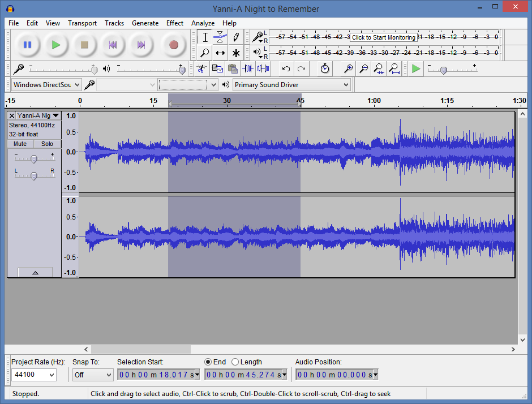Open the File menu

click(14, 23)
